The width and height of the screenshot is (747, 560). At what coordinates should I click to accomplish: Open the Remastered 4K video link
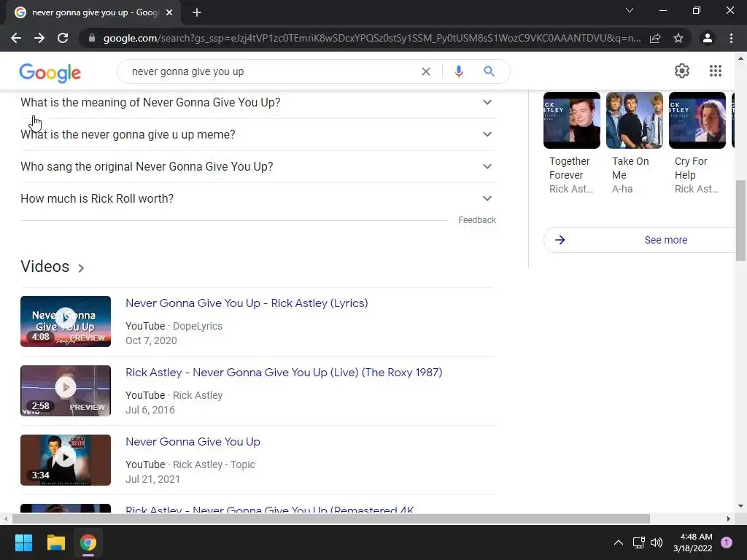[x=270, y=510]
